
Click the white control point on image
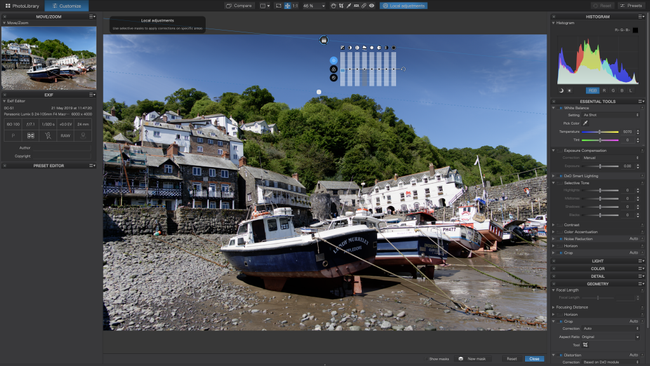[x=319, y=92]
